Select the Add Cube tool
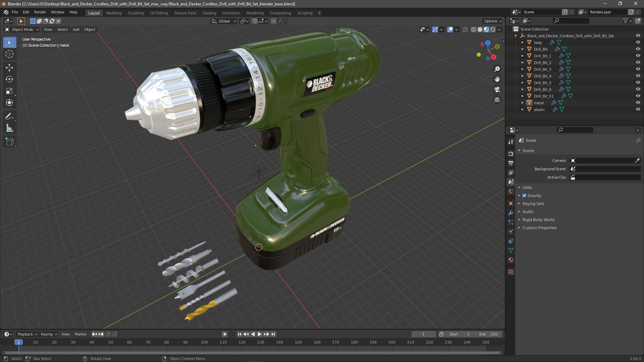The image size is (644, 362). pos(9,141)
